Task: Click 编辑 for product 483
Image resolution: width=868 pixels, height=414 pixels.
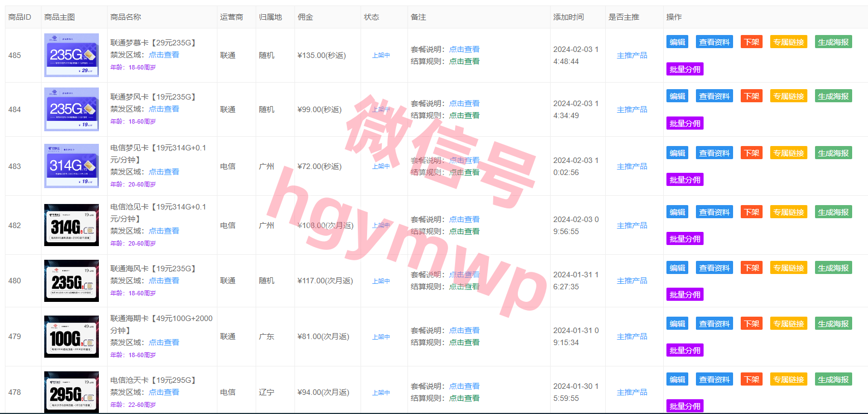Action: click(677, 153)
